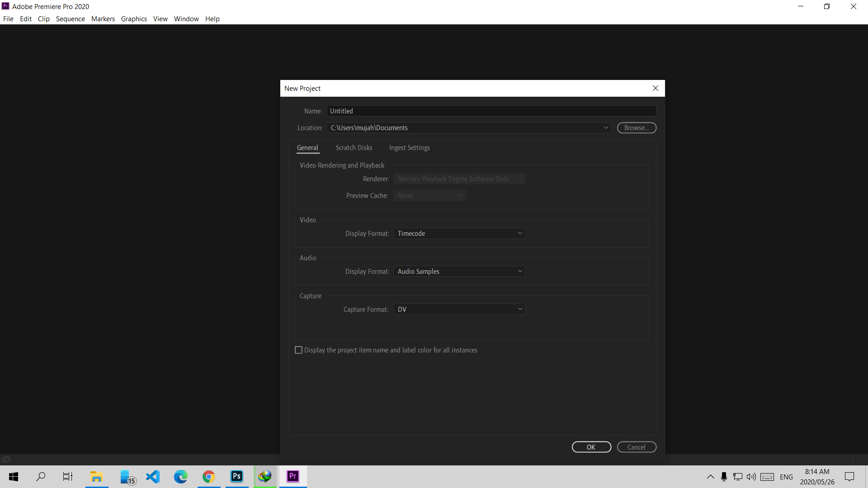The height and width of the screenshot is (488, 868).
Task: Expand the Video Display Format dropdown
Action: (x=459, y=234)
